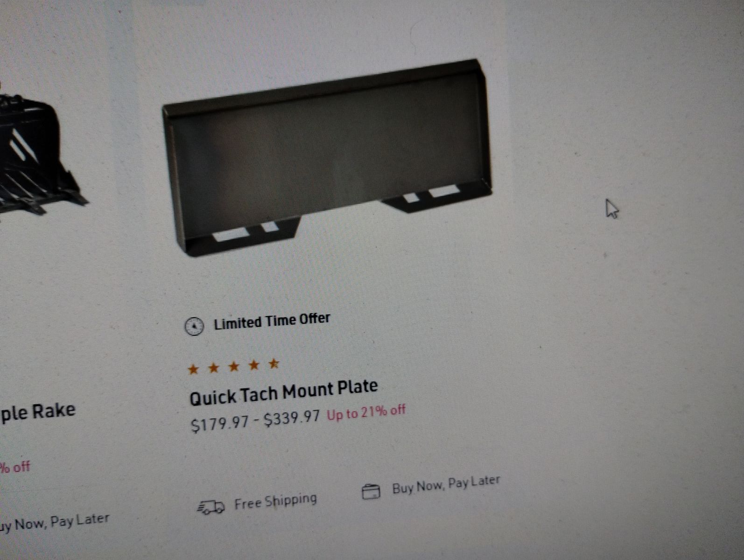
Task: Click Buy Now, Pay Later under Quick Tach plate
Action: point(446,483)
